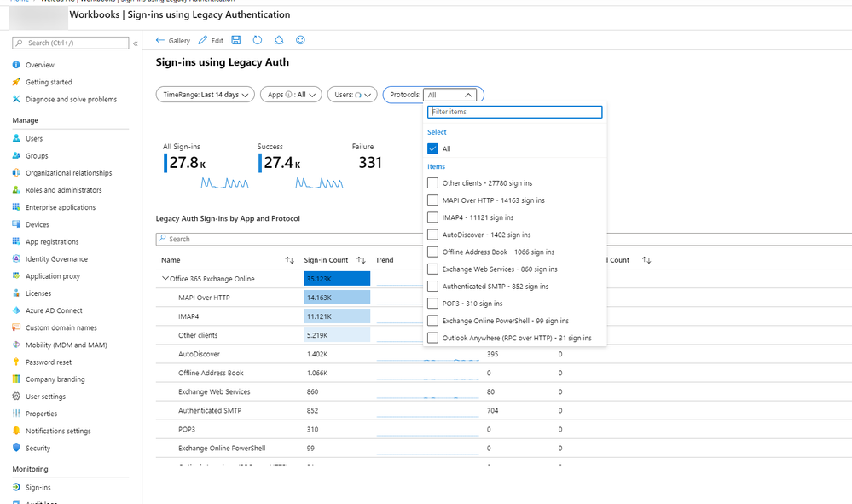This screenshot has width=852, height=504.
Task: Click the Refresh icon in toolbar
Action: (258, 40)
